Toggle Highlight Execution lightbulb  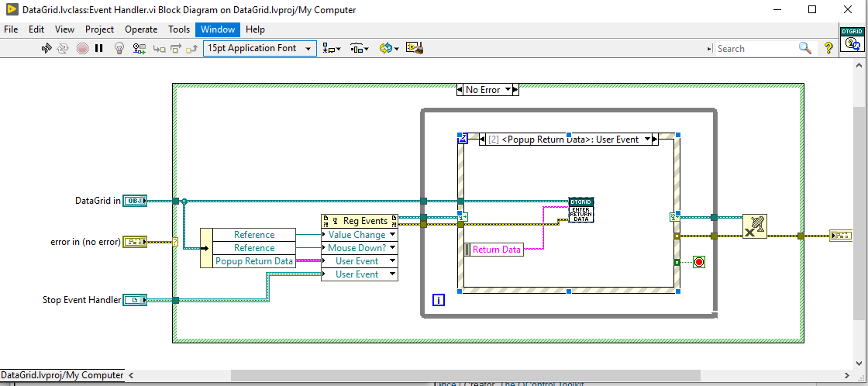[x=119, y=48]
